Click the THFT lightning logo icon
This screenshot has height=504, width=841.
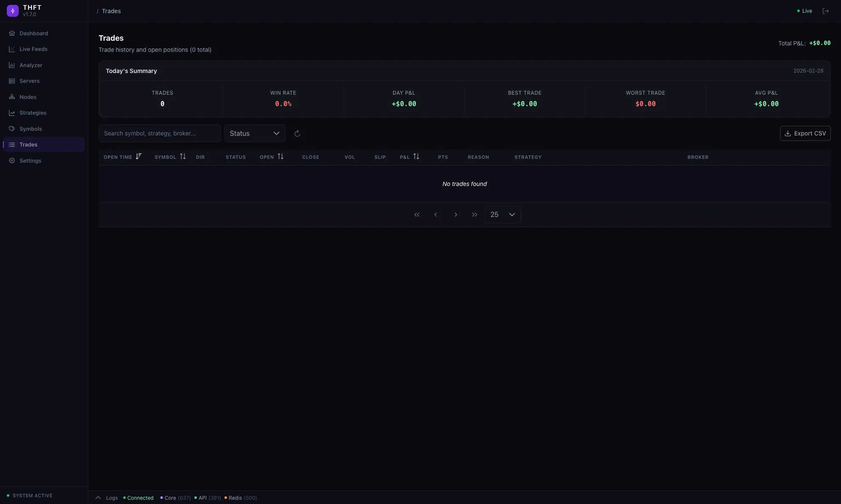[13, 11]
